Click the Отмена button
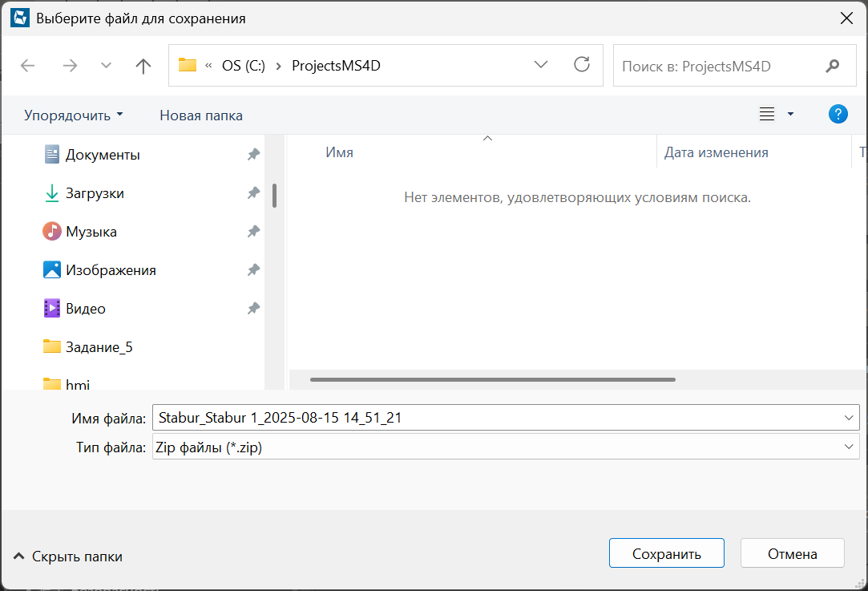 coord(792,553)
